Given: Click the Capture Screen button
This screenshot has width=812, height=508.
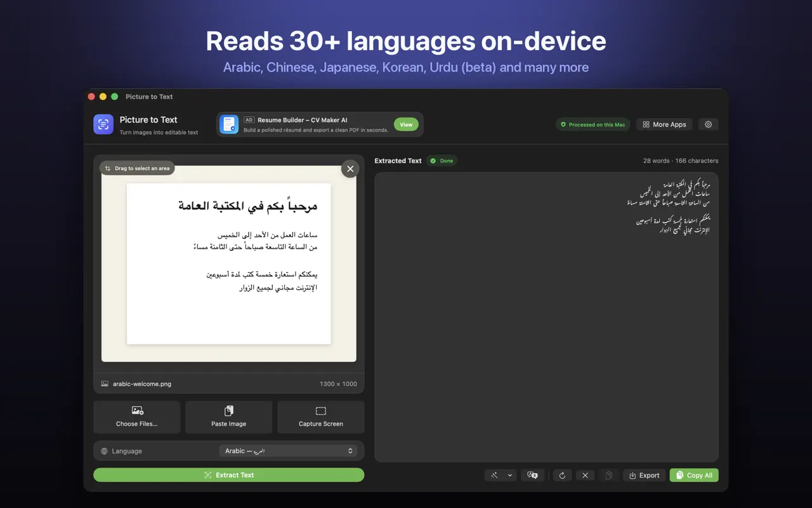Looking at the screenshot, I should point(320,417).
